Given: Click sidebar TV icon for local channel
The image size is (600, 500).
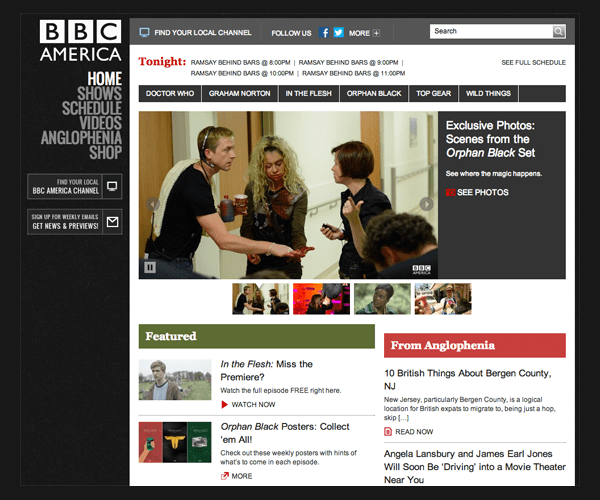Looking at the screenshot, I should (112, 186).
